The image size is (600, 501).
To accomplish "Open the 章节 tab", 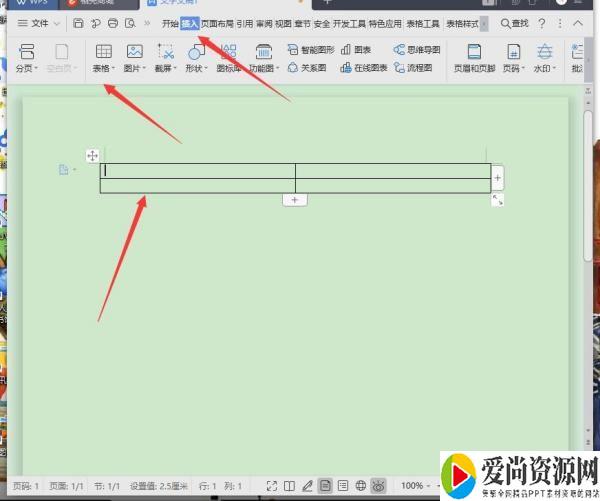I will (x=302, y=24).
